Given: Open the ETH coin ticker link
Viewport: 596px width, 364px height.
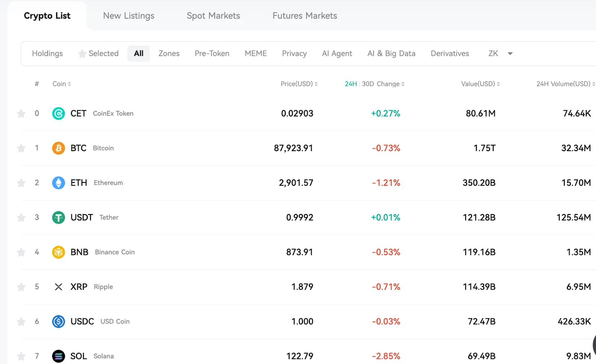Looking at the screenshot, I should click(79, 183).
